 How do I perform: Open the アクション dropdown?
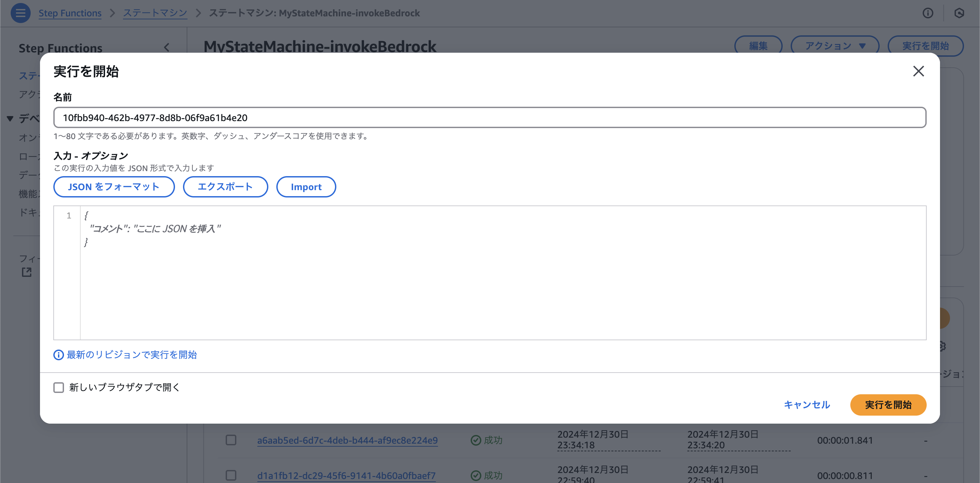coord(835,46)
